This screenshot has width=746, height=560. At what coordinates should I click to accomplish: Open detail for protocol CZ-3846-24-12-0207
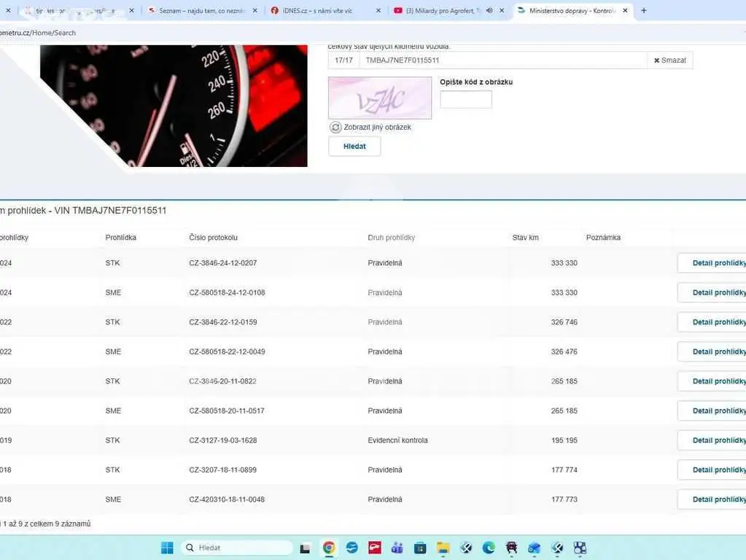(x=712, y=263)
